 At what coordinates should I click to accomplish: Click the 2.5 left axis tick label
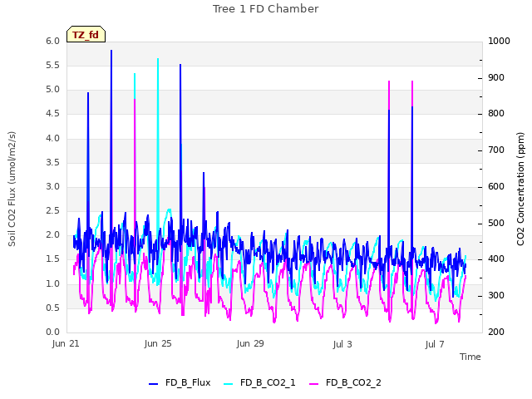pos(52,210)
